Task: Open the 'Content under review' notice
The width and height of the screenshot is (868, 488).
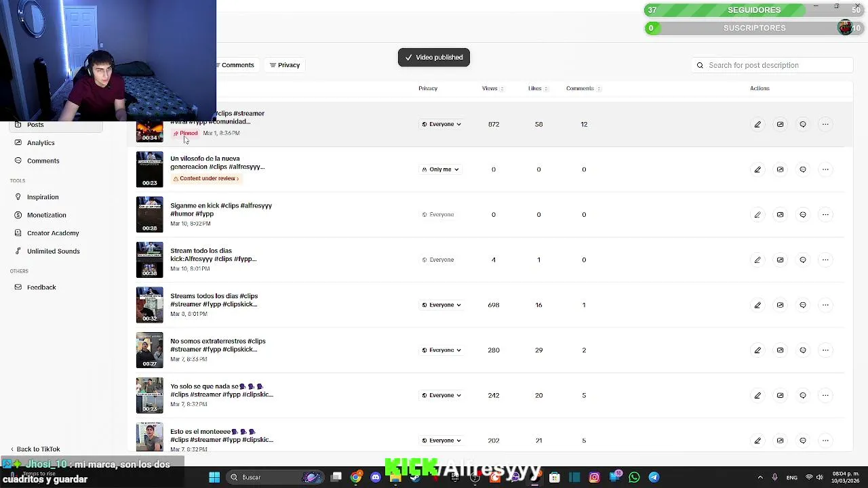Action: pyautogui.click(x=205, y=179)
